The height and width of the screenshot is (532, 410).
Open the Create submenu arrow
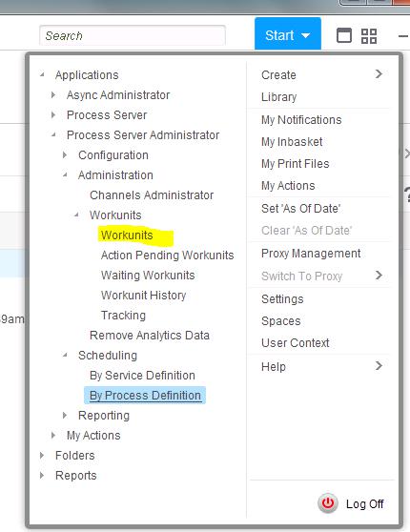click(379, 74)
